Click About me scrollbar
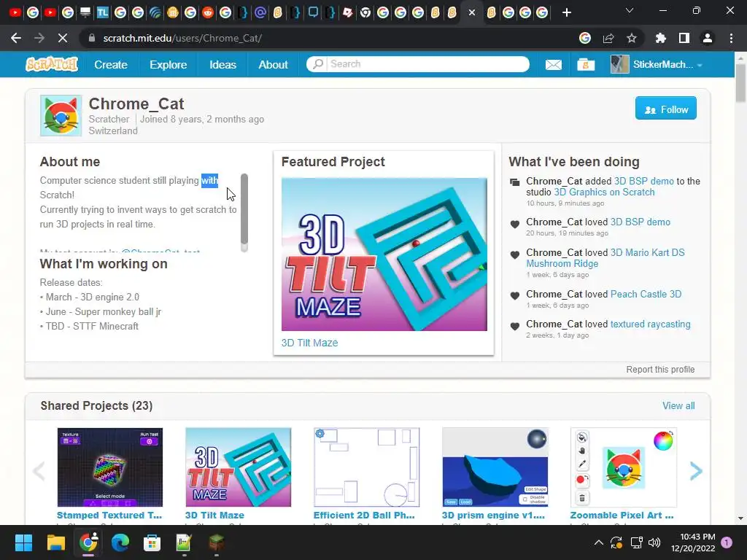Viewport: 747px width, 560px height. pyautogui.click(x=244, y=209)
